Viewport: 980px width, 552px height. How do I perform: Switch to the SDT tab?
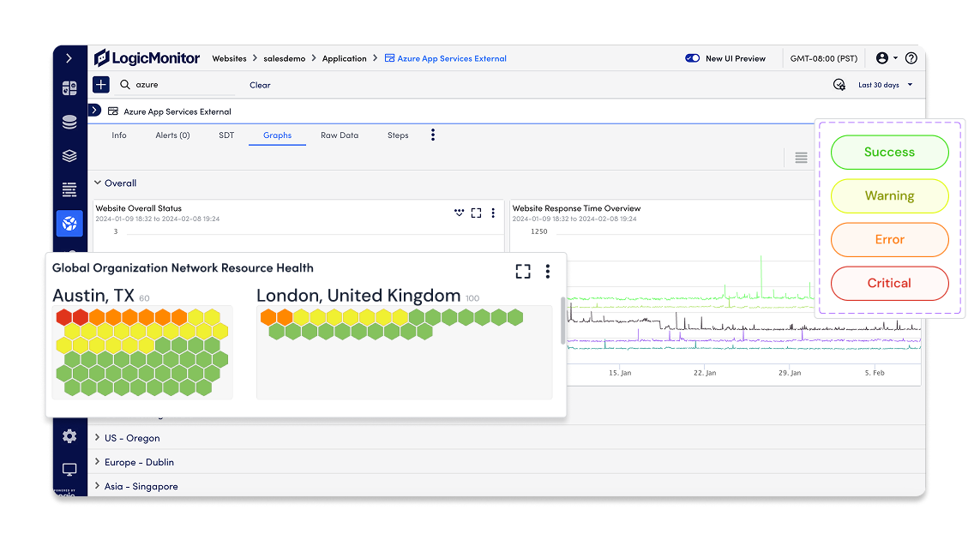(x=226, y=135)
